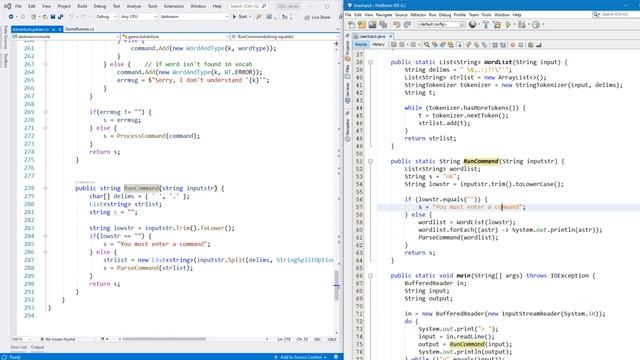Click the horizontal scrollbar in Visual Studio editor
The width and height of the screenshot is (640, 360).
point(164,339)
